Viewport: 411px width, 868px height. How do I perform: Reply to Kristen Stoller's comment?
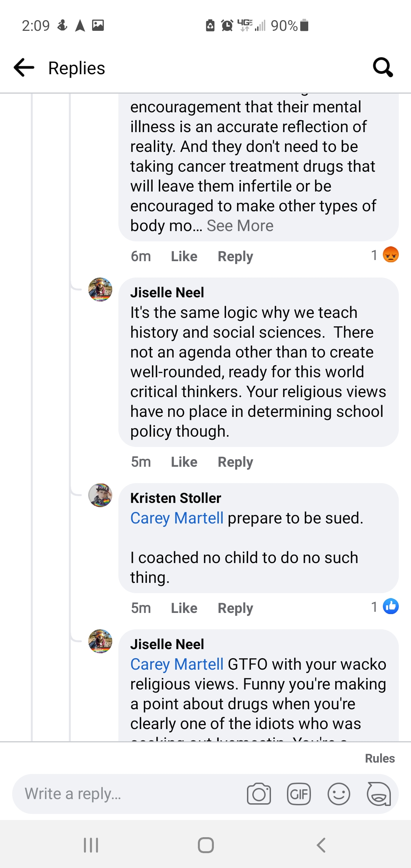[x=235, y=608]
